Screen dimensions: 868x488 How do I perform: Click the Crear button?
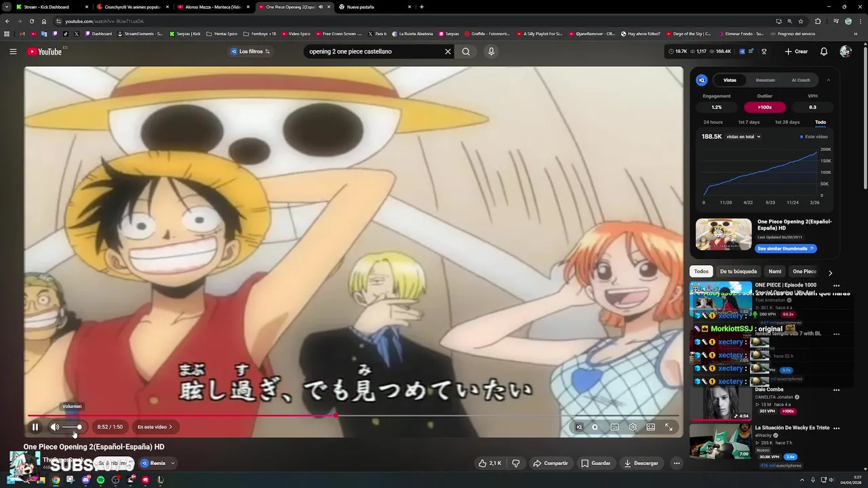pyautogui.click(x=796, y=52)
